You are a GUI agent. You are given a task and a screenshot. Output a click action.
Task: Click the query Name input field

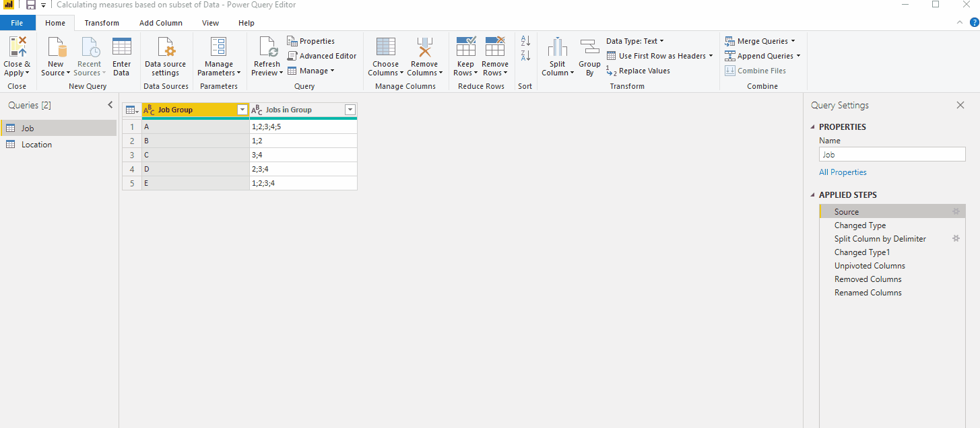[892, 155]
